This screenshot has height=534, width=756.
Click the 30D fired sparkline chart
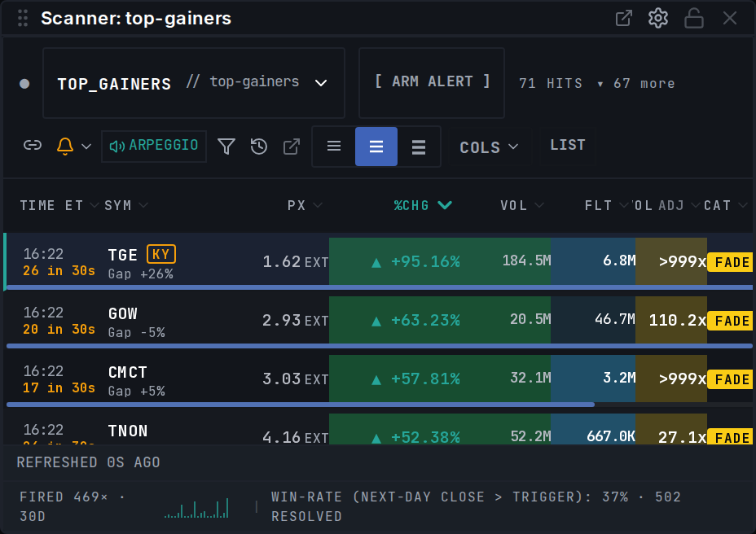click(x=196, y=508)
